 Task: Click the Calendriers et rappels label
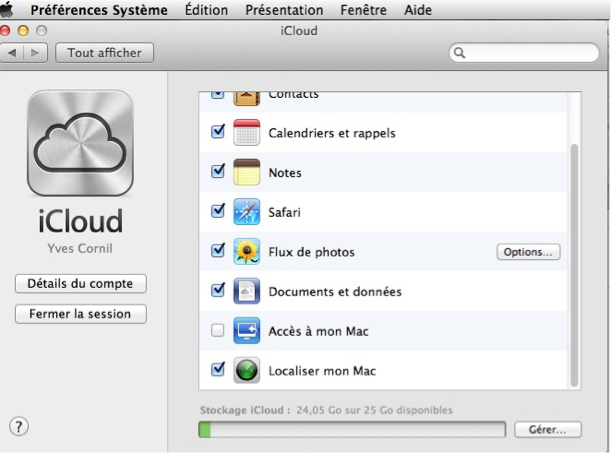point(332,133)
